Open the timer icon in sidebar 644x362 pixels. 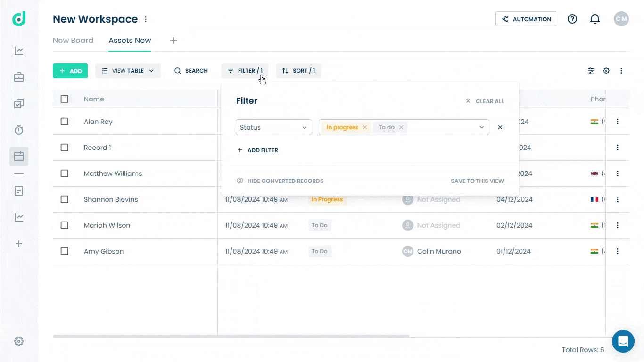coord(19,130)
